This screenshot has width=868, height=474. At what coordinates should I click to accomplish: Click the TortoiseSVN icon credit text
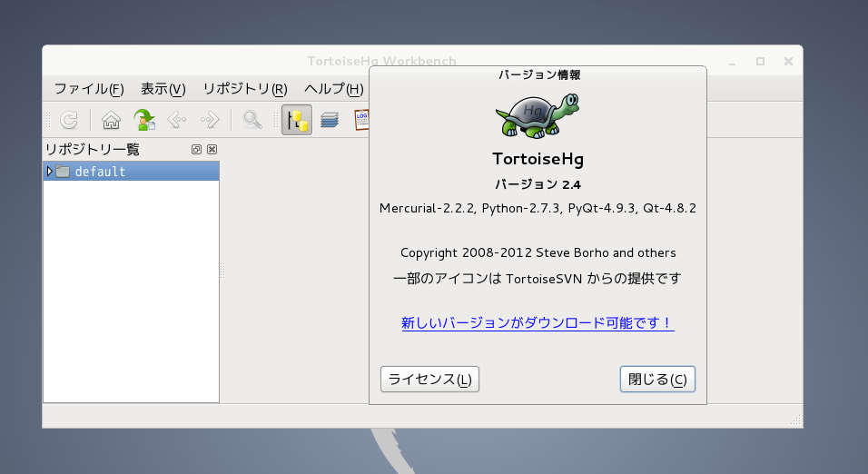click(538, 279)
